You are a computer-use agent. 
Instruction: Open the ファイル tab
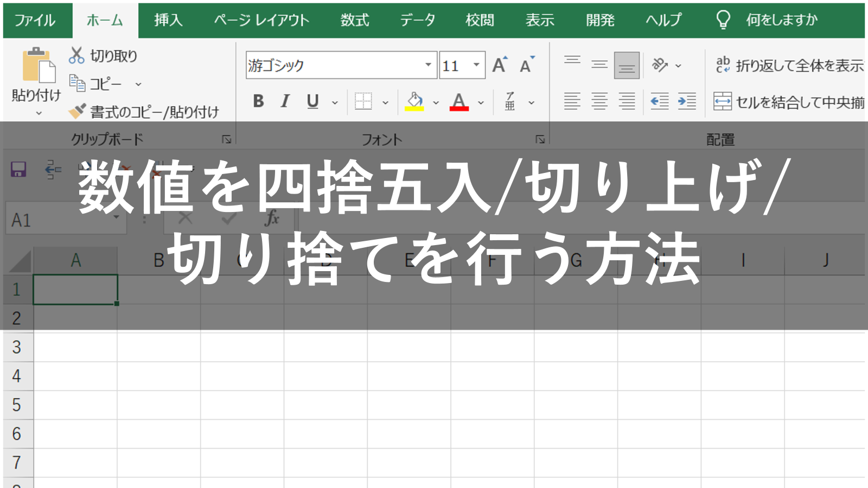point(35,20)
